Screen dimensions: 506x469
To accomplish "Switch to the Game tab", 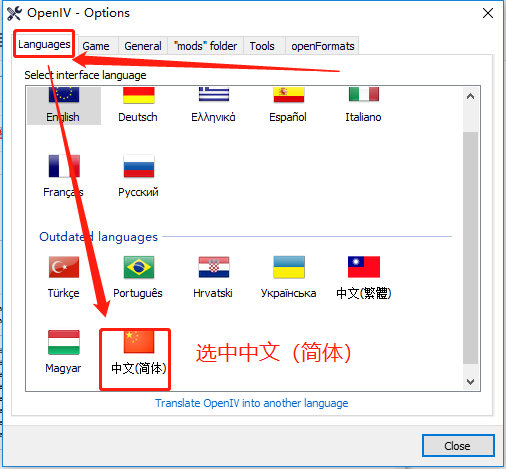I will pos(96,46).
